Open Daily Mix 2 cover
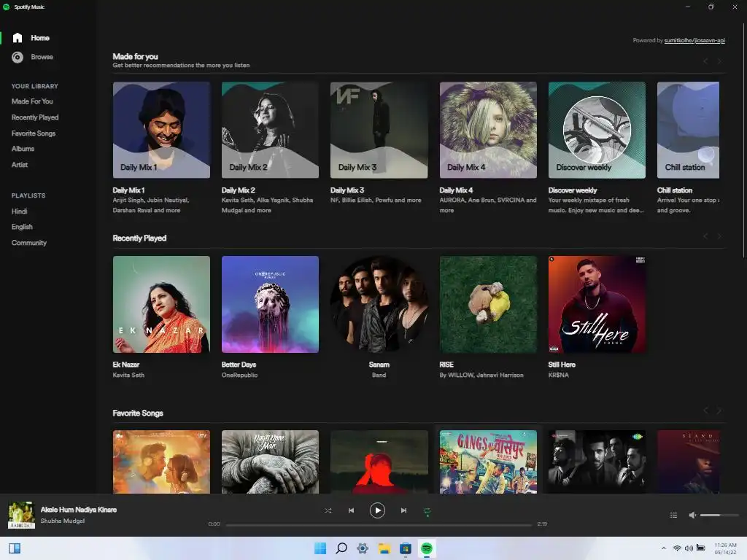Screen dimensions: 747x560 (270, 130)
